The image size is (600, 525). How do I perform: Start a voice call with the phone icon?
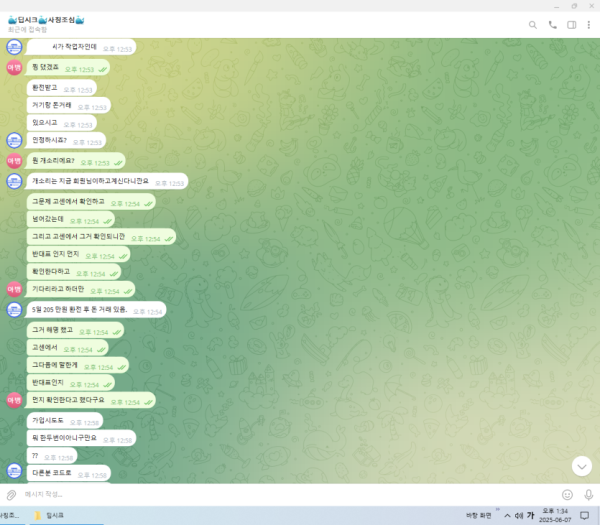click(553, 25)
